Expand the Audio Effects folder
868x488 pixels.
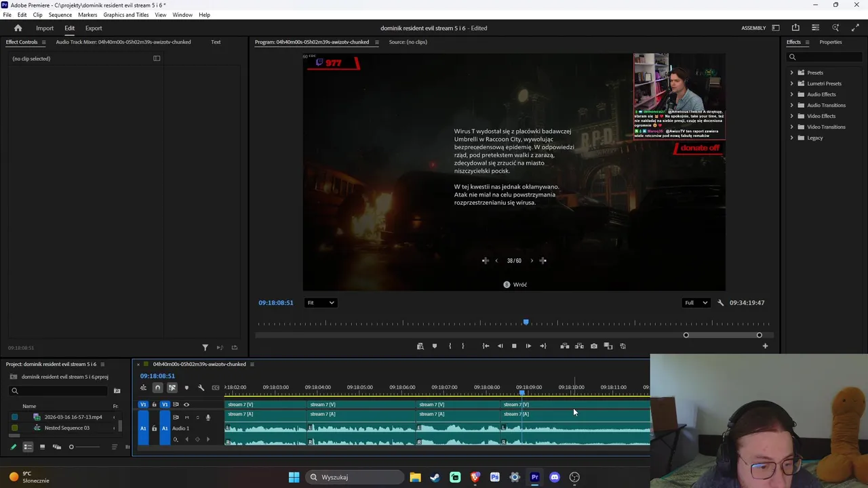[791, 94]
